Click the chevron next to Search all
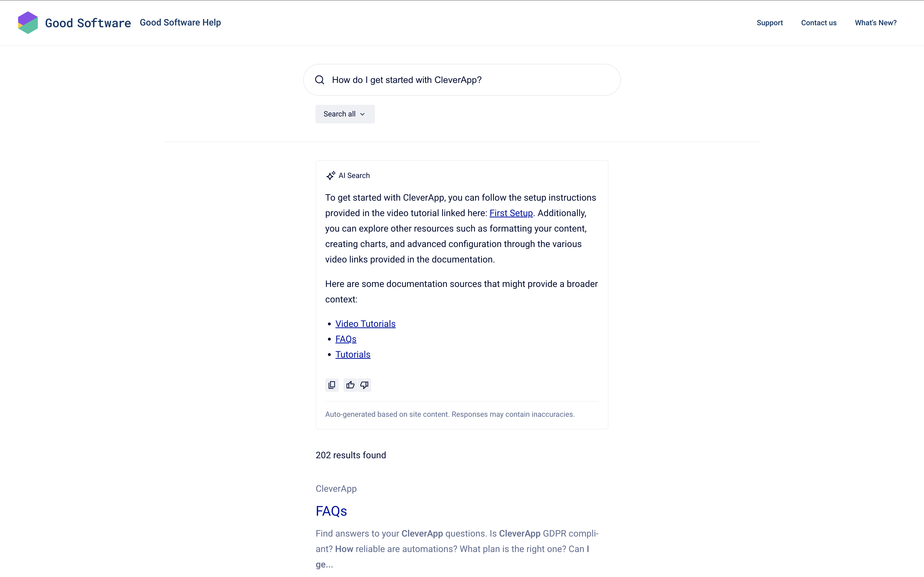 (362, 114)
